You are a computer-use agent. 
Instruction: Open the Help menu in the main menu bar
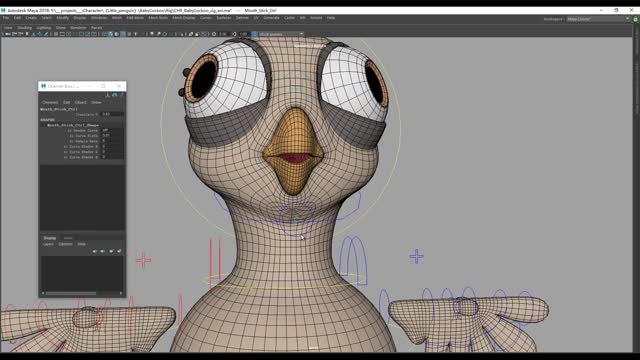click(x=331, y=18)
